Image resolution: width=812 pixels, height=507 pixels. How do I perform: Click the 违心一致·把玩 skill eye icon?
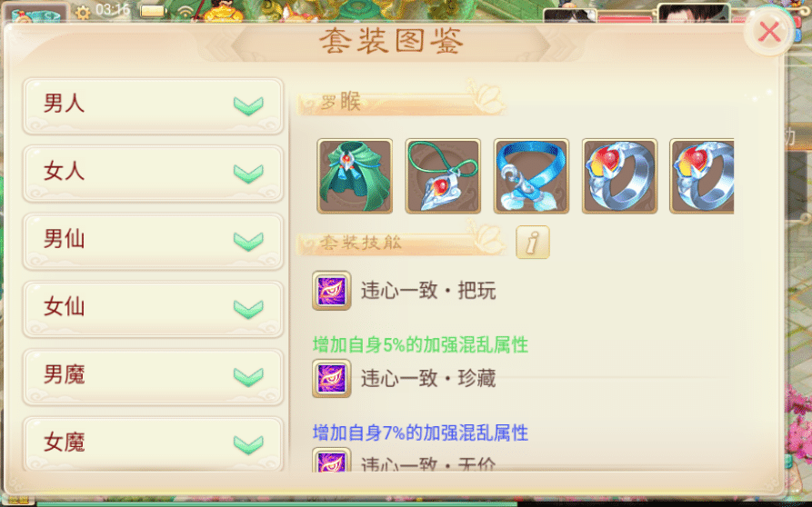(x=331, y=290)
